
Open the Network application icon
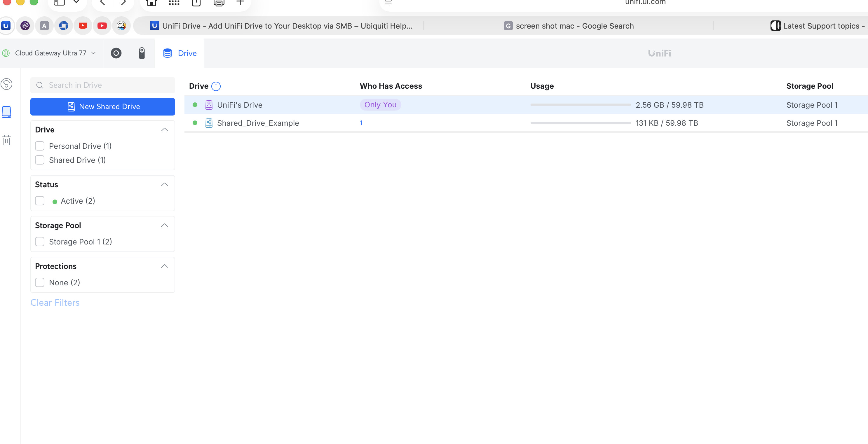116,53
